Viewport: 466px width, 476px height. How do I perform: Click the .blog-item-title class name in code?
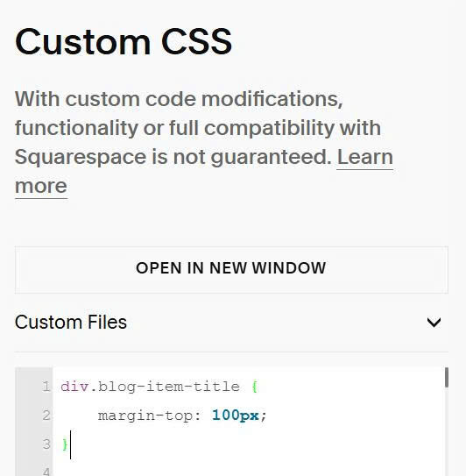tap(165, 387)
